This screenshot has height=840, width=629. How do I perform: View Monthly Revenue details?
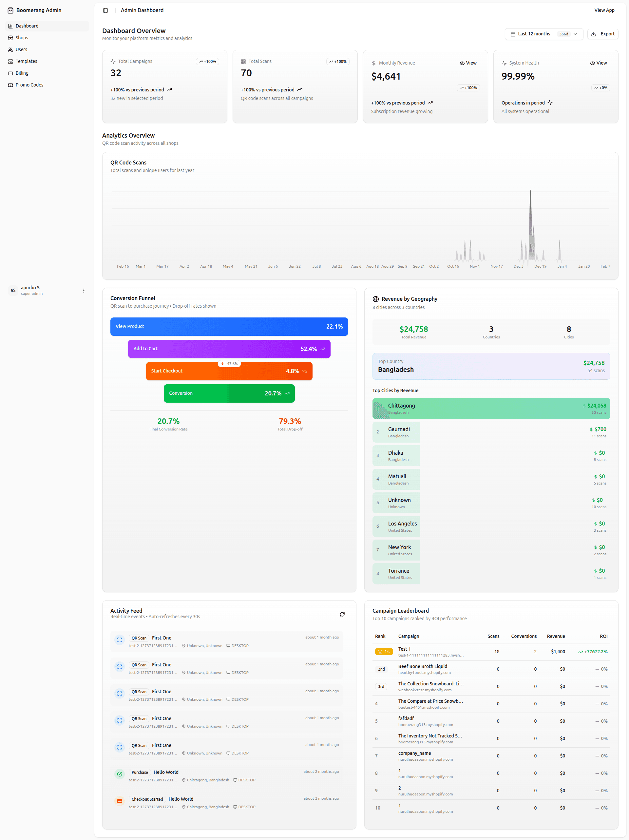coord(468,63)
